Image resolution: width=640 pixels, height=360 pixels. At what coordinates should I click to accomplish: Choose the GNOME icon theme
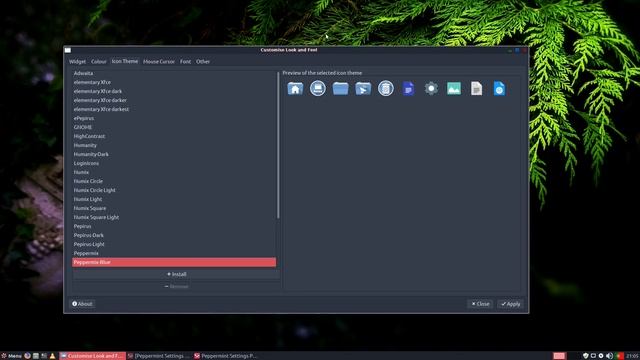(174, 127)
